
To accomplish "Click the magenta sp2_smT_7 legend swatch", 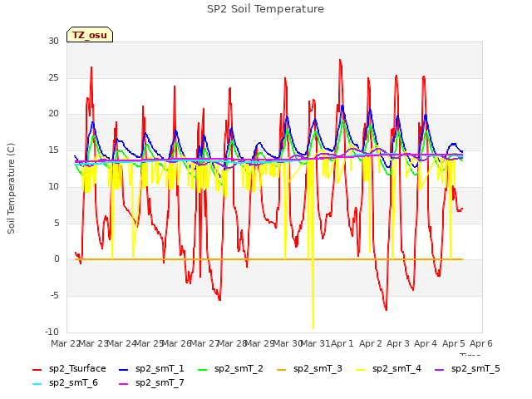I will [124, 384].
